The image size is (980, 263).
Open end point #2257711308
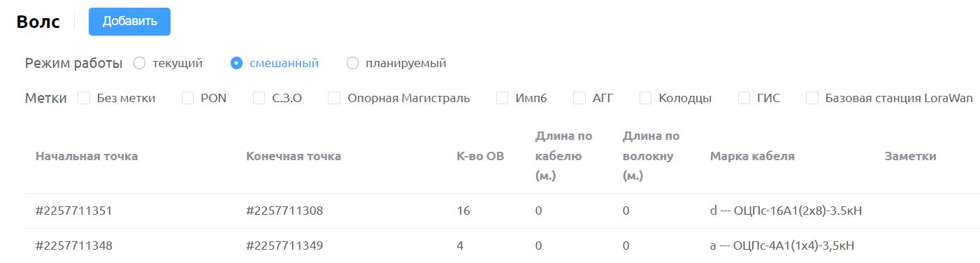[x=284, y=211]
